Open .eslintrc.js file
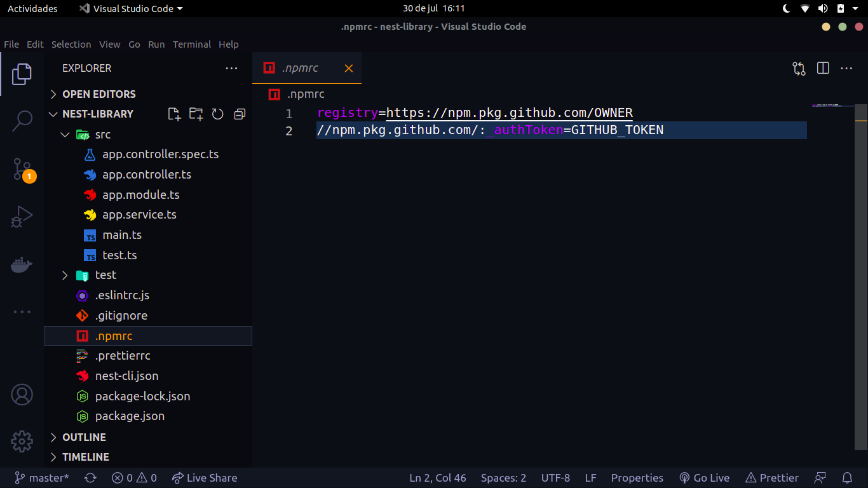The image size is (868, 488). pos(148,295)
